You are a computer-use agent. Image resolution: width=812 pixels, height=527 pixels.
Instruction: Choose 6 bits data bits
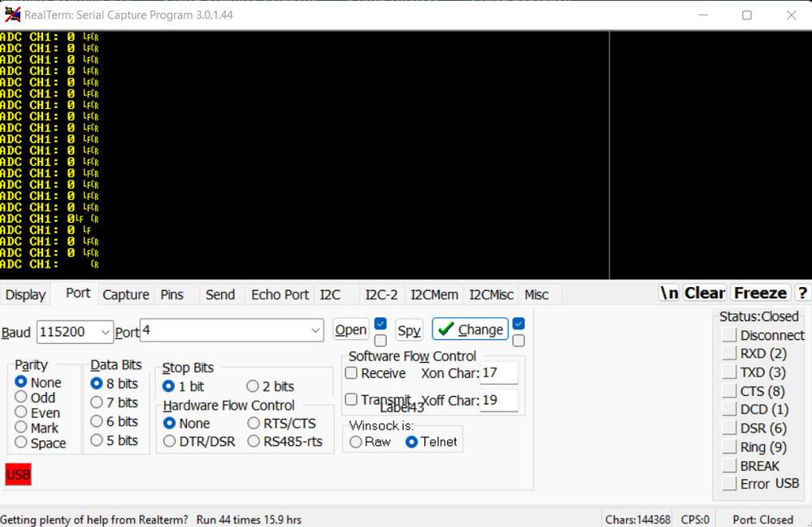(x=114, y=421)
